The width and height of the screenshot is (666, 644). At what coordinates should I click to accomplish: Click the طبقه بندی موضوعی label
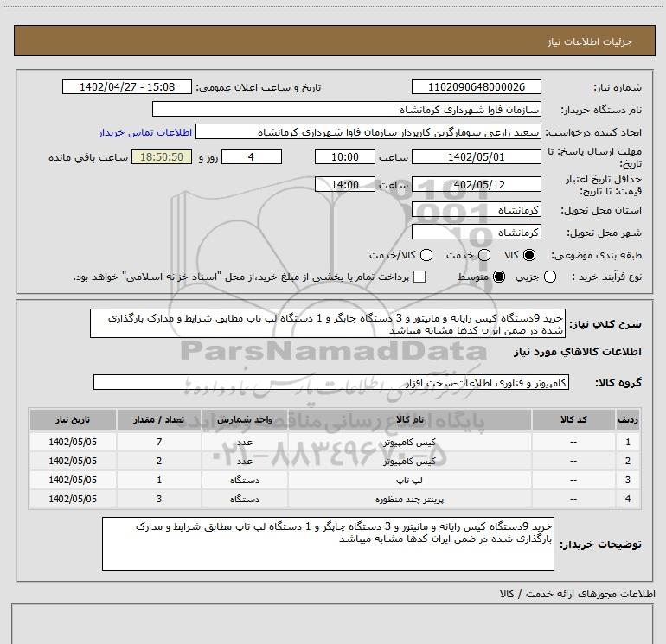tap(596, 255)
